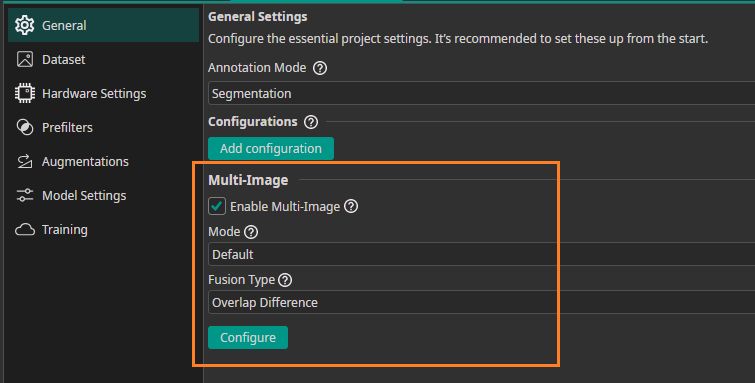The height and width of the screenshot is (383, 755).
Task: Select the General settings tab
Action: click(104, 25)
